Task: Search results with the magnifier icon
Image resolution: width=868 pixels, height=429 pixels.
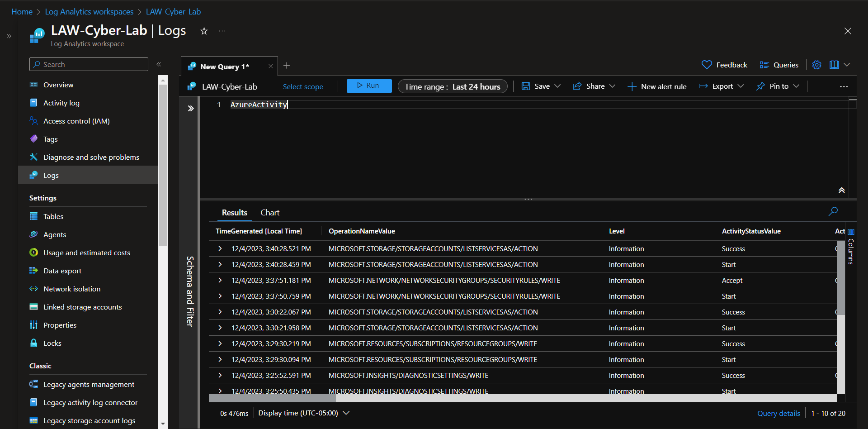Action: click(833, 211)
